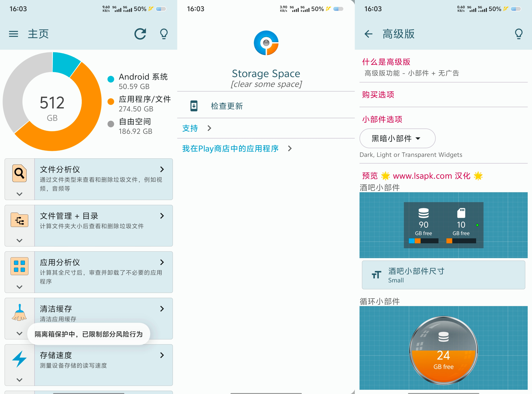Viewport: 532px width, 394px height.
Task: Click the text-size icon beside 酒吧小部件尺寸
Action: coord(376,275)
